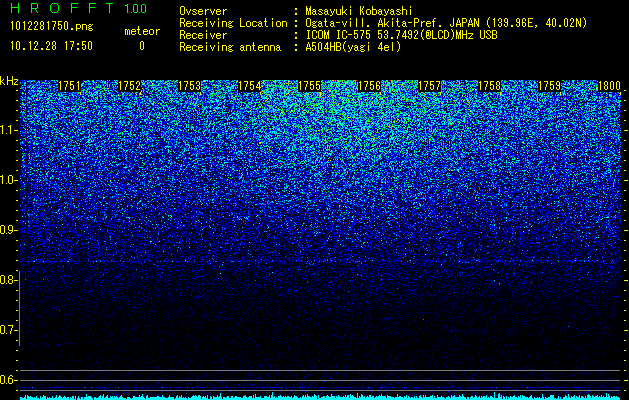Image resolution: width=629 pixels, height=400 pixels.
Task: Click the 1752 time marker
Action: 130,86
